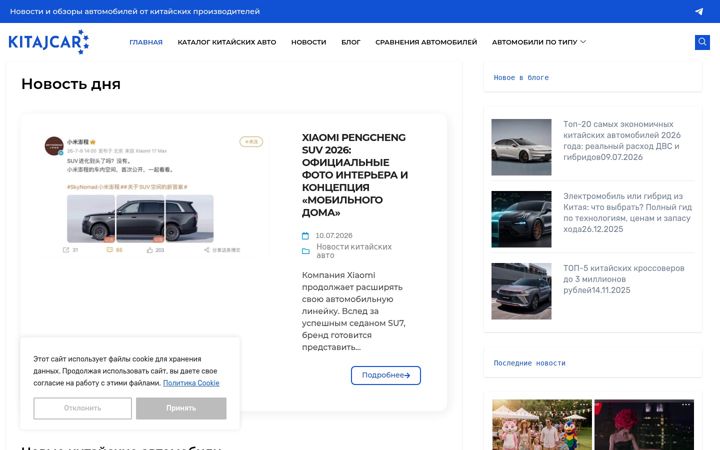Click the folder icon beside Новости китайских авто
720x450 pixels.
(306, 251)
